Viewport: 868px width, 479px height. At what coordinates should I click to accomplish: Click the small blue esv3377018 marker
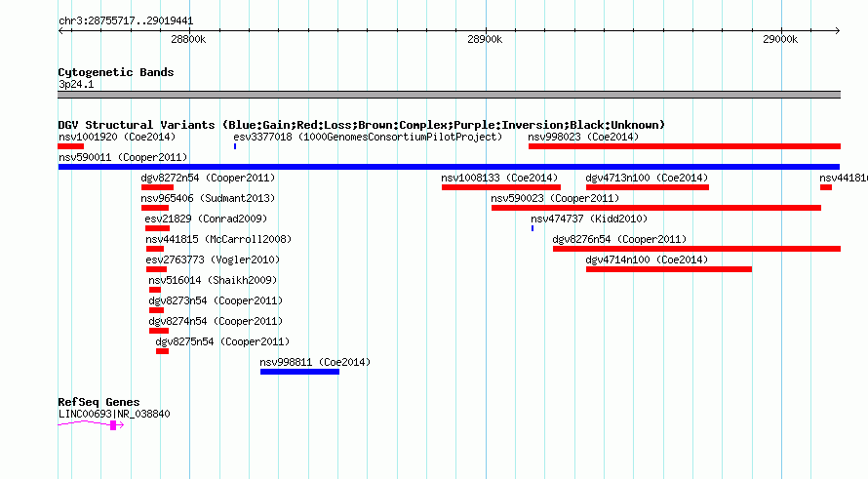pos(235,146)
